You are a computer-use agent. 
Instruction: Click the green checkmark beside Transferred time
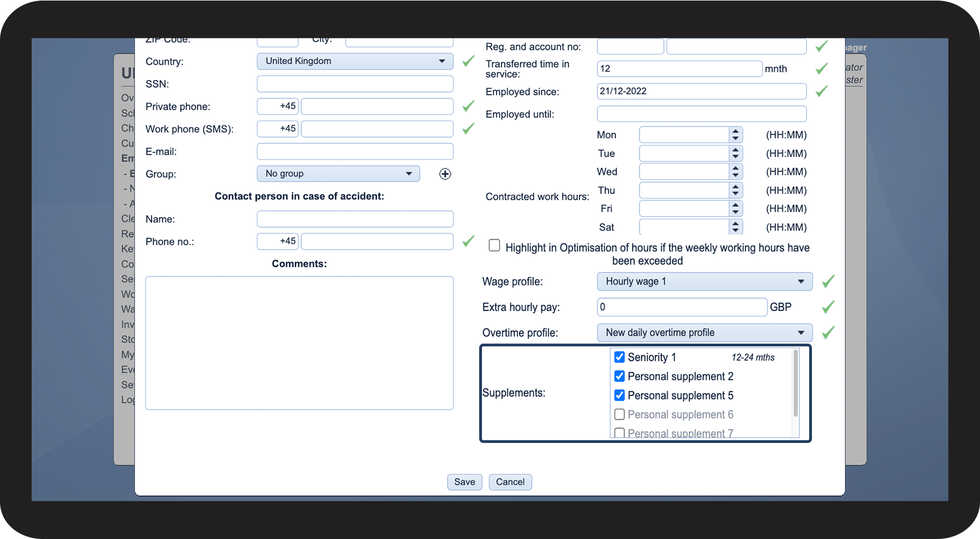click(x=822, y=68)
